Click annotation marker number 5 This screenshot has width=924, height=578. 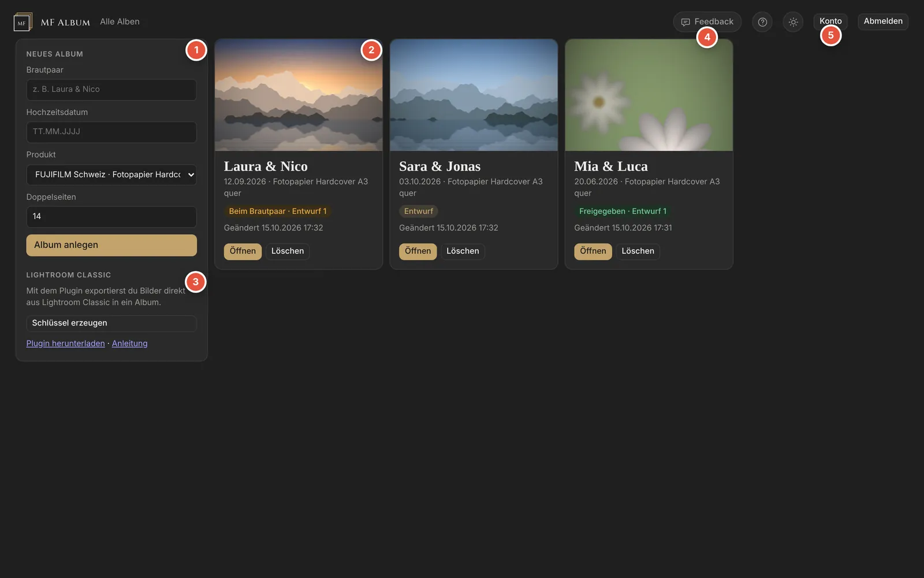[x=830, y=35]
